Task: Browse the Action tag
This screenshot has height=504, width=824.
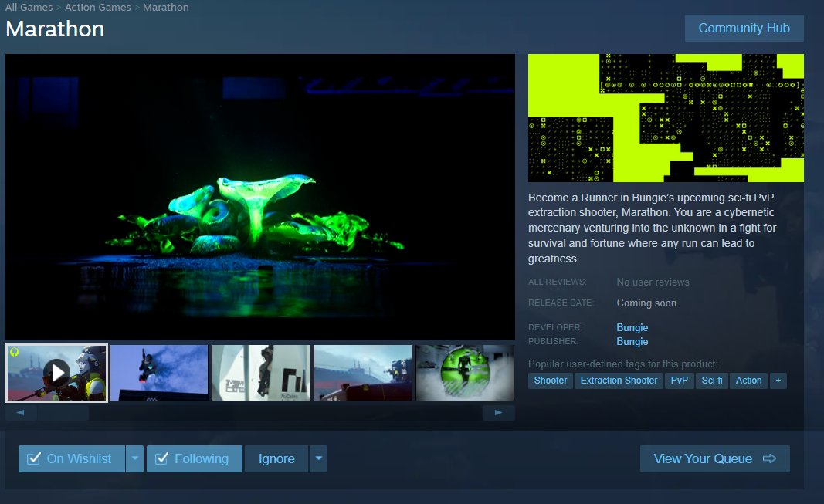Action: coord(748,381)
